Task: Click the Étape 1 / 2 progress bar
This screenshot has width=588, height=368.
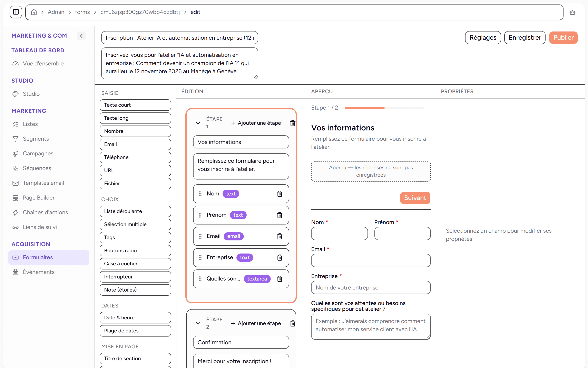Action: pos(384,108)
